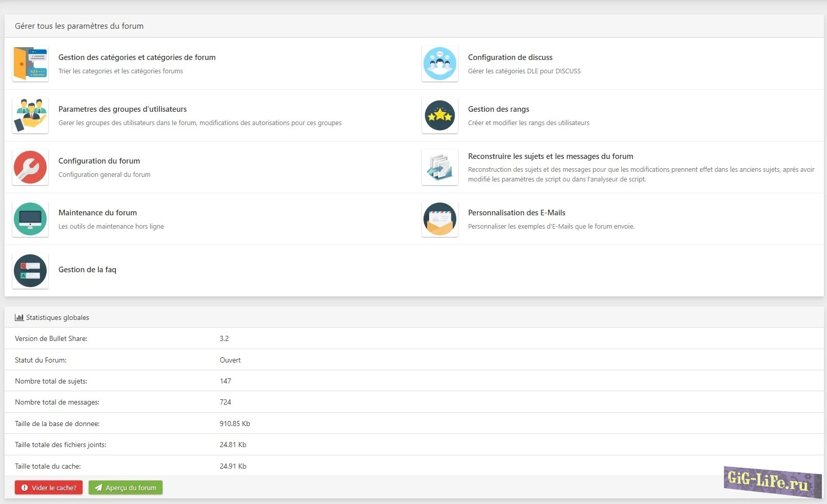Click the monitor icon for forum maintenance

click(30, 219)
